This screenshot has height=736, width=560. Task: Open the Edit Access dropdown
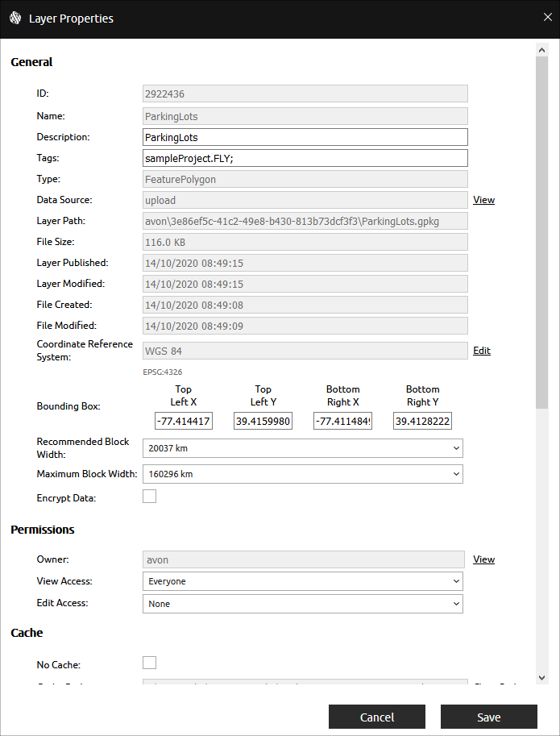pyautogui.click(x=302, y=604)
